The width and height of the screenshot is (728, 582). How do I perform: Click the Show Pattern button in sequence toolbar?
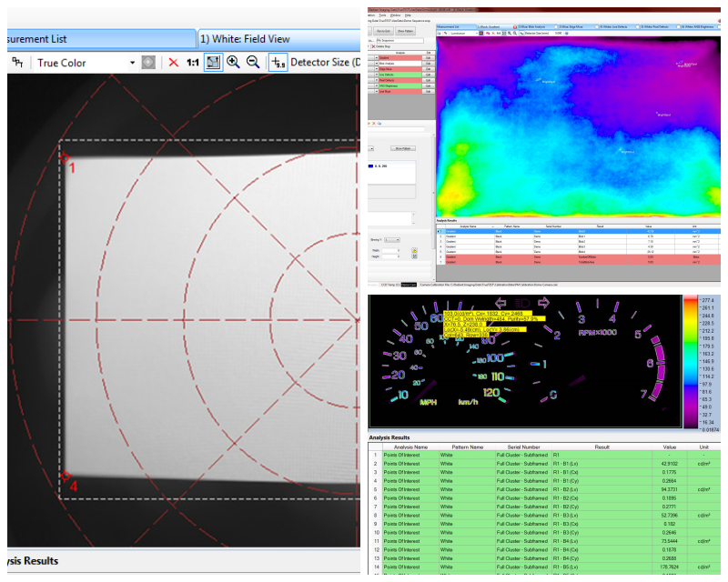(x=405, y=31)
